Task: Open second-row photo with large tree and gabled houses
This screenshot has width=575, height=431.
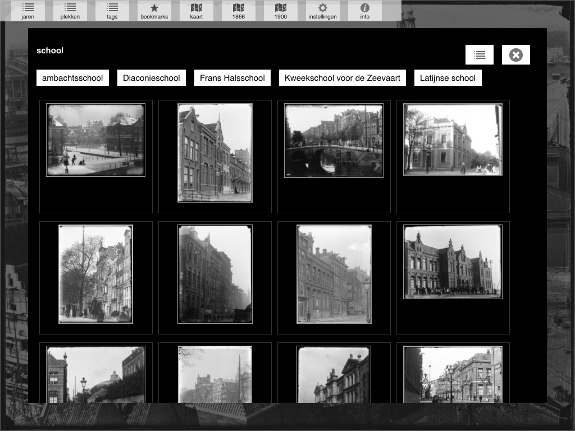Action: click(96, 274)
